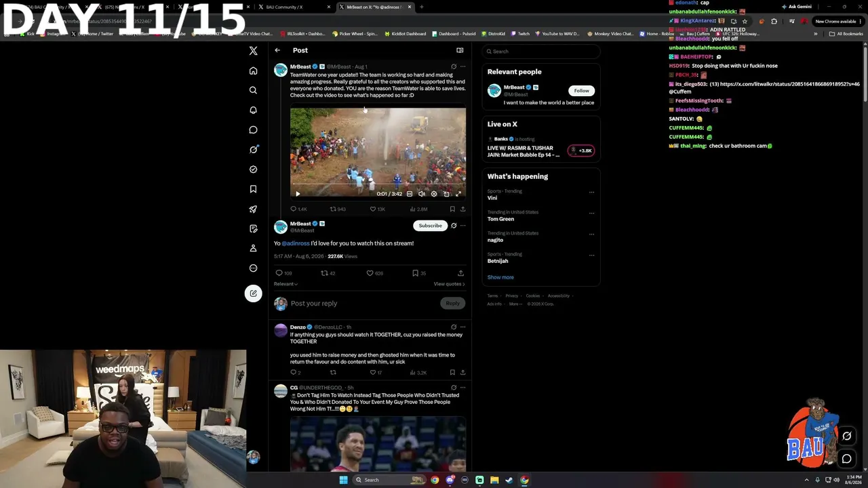Open the Picker Wheel bookmark
The width and height of the screenshot is (868, 488).
click(x=355, y=33)
